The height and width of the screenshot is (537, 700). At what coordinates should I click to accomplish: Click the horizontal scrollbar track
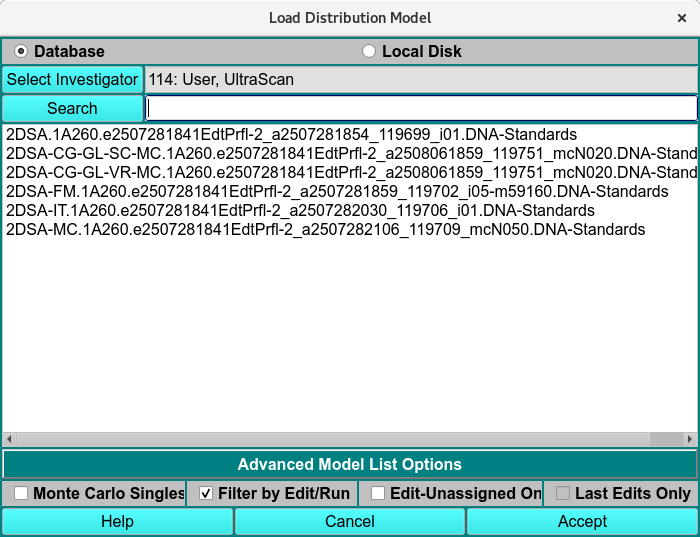(300, 439)
